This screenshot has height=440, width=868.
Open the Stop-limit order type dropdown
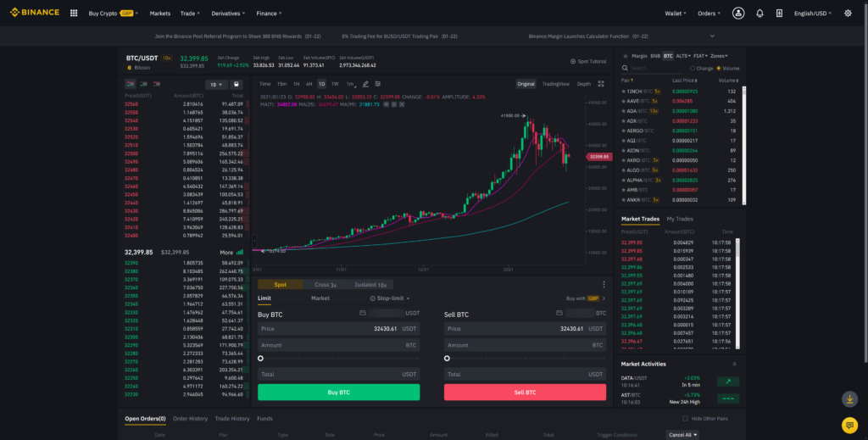[390, 298]
